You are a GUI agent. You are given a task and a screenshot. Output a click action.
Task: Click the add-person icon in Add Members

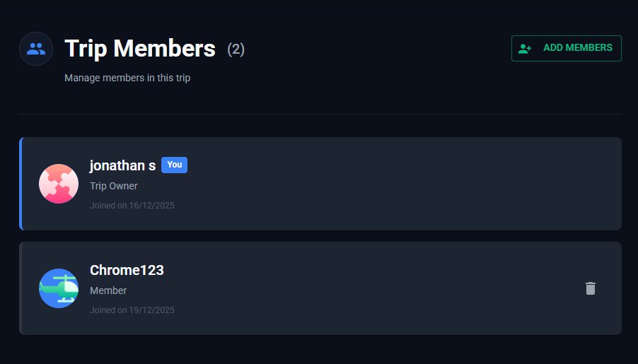coord(525,48)
